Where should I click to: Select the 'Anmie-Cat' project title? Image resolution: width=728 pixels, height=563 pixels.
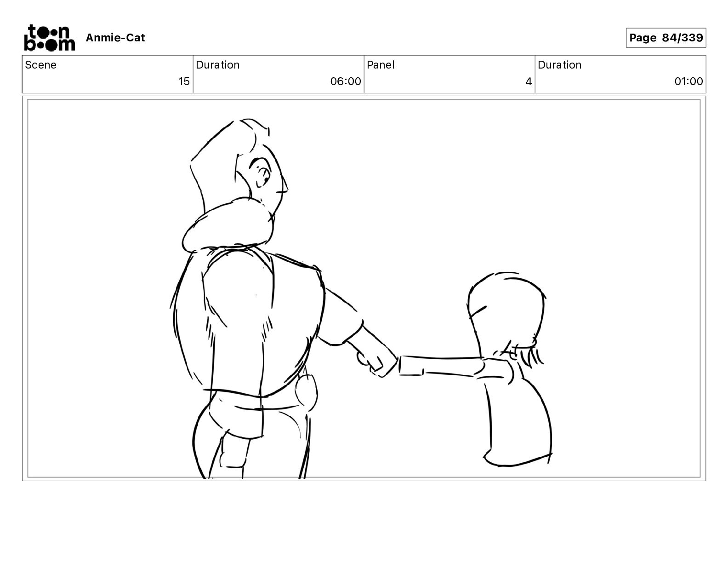[115, 38]
